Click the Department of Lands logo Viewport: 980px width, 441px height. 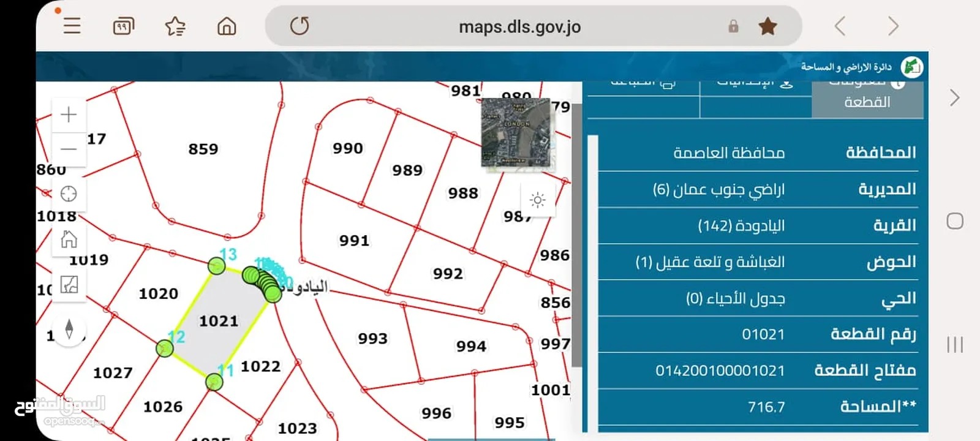912,67
